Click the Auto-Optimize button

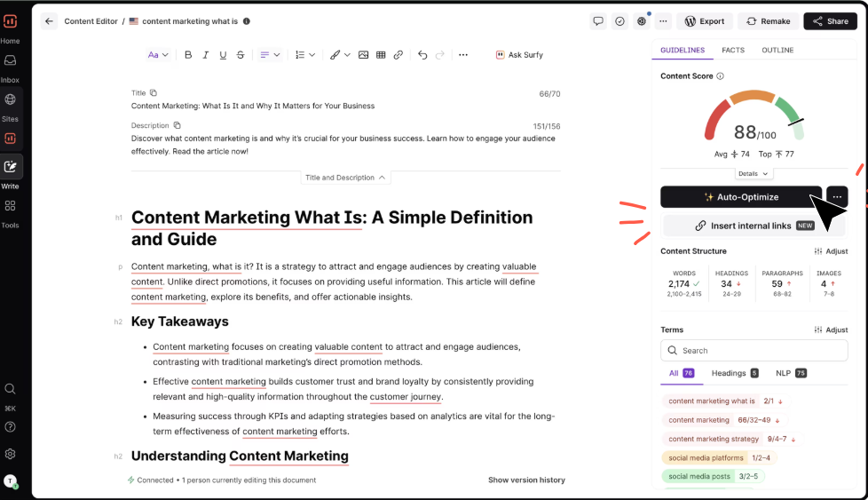click(741, 197)
